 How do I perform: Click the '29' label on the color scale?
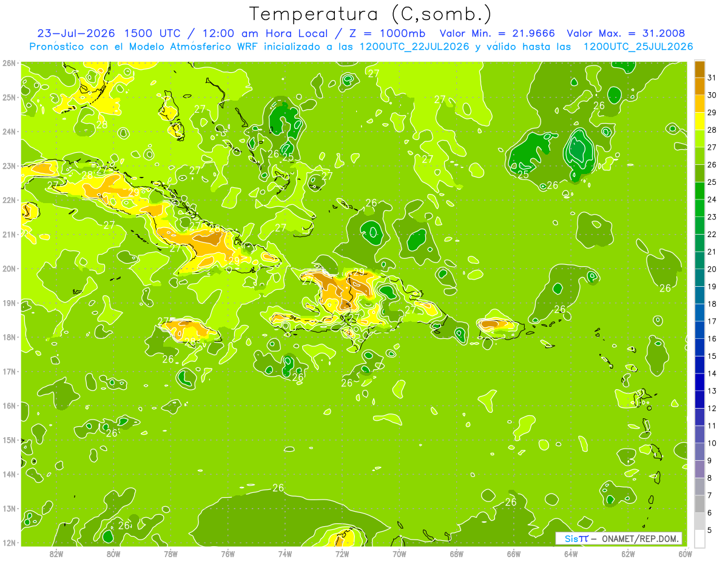tap(712, 112)
